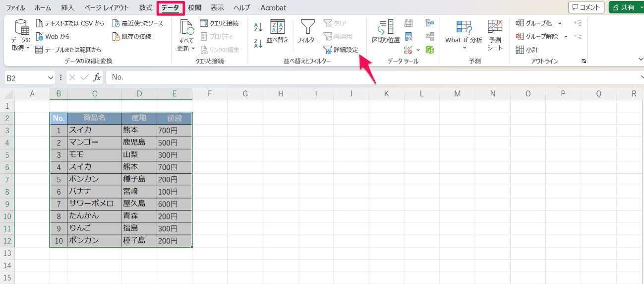Click the 区切り位置 text-to-columns icon
This screenshot has width=644, height=284.
pos(386,32)
